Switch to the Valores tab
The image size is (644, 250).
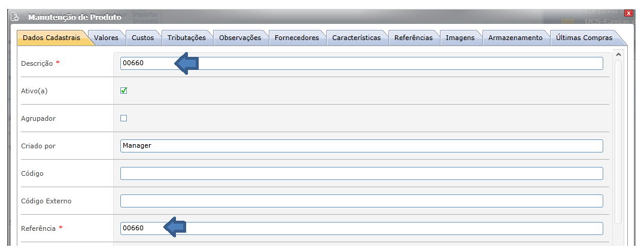point(106,38)
